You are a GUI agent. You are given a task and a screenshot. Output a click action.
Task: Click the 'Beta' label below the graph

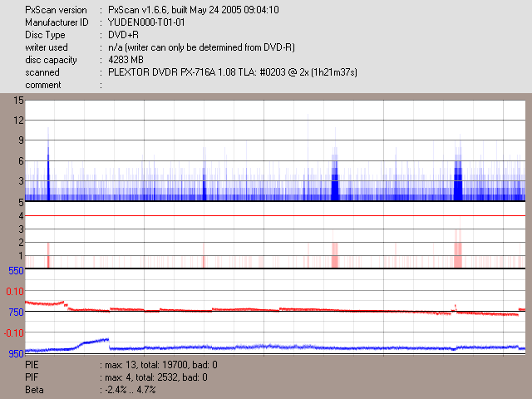[x=34, y=390]
